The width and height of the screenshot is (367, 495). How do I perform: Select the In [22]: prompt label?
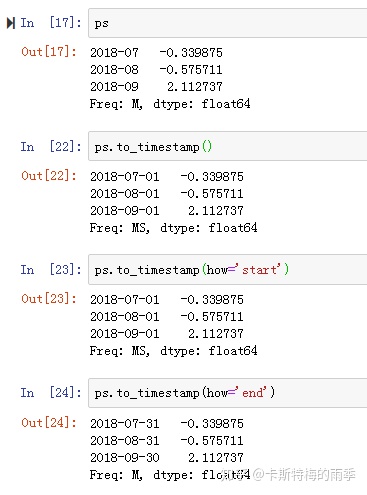click(51, 146)
